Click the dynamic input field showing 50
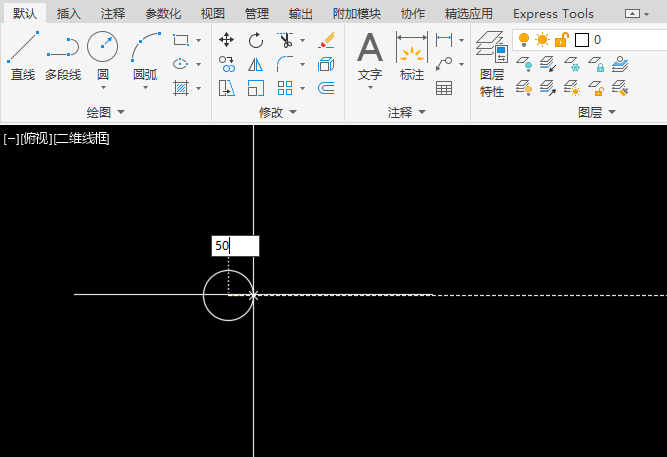 pyautogui.click(x=235, y=246)
